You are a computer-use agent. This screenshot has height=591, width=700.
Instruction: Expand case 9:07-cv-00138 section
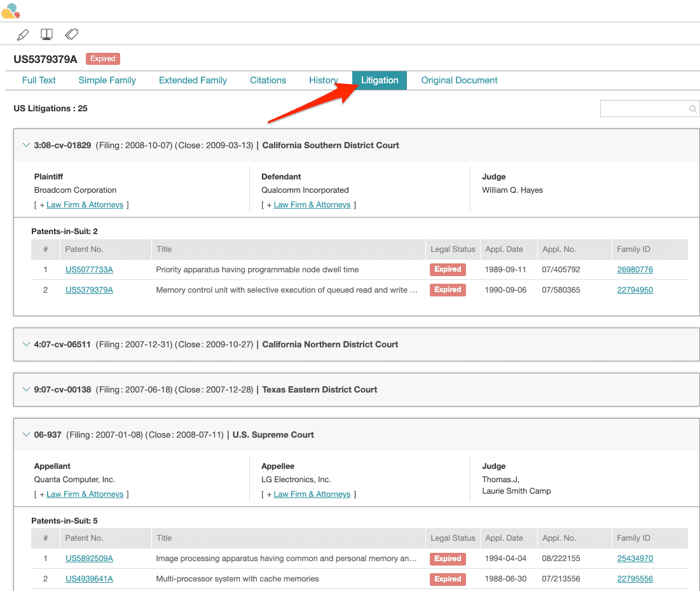pos(26,389)
